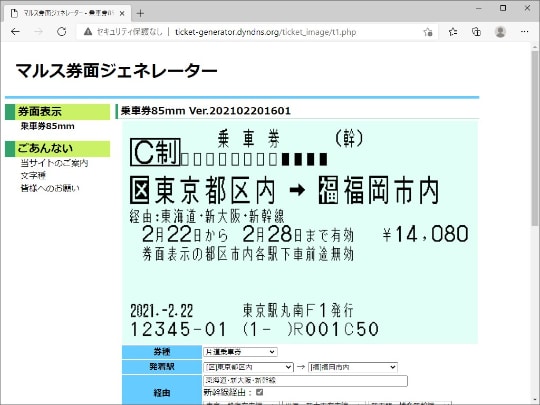Maximize the browser window
Viewport: 540px width, 405px height.
coord(503,8)
